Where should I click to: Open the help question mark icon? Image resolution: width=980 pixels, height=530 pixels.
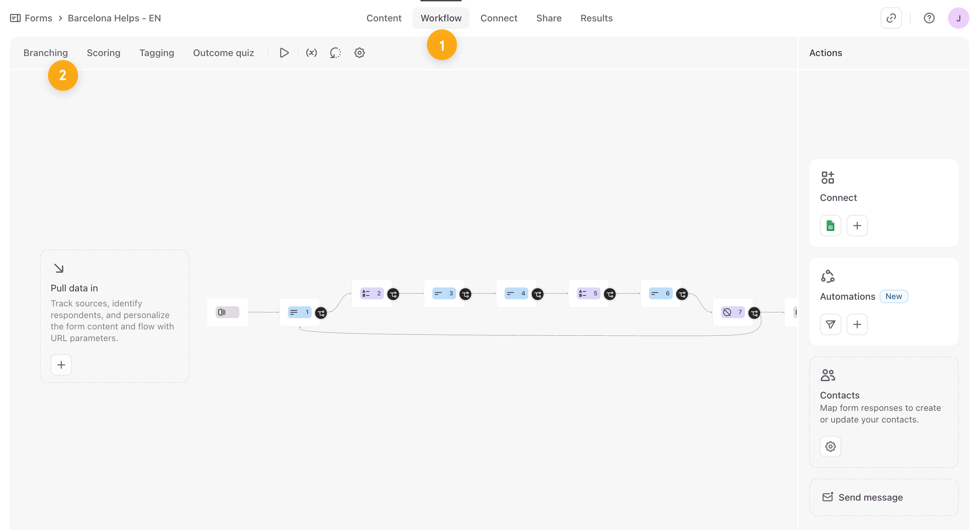(x=929, y=18)
